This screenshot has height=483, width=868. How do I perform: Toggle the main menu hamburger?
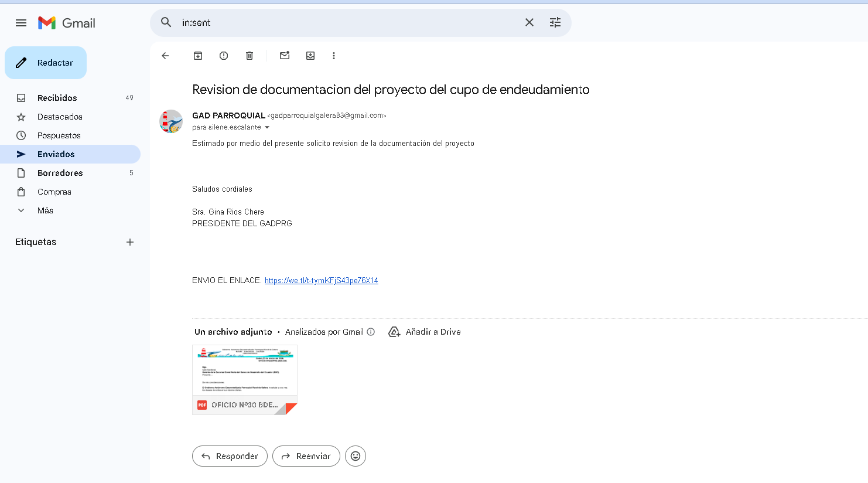[21, 23]
